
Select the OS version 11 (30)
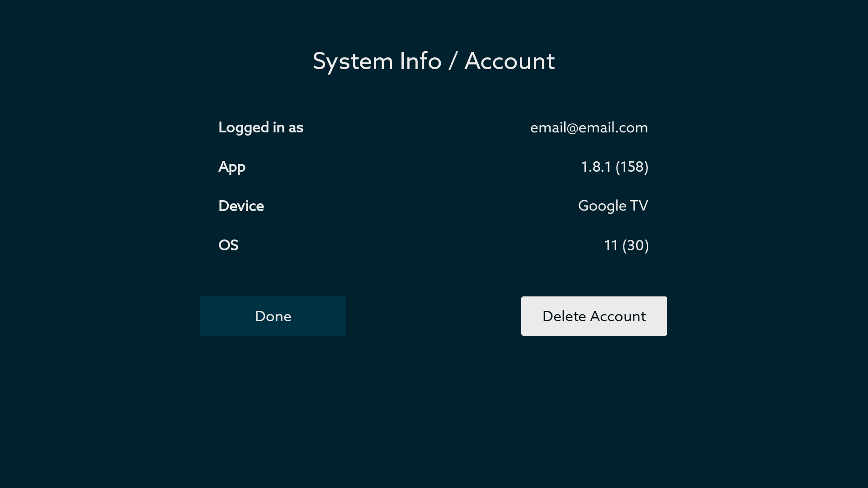[627, 245]
